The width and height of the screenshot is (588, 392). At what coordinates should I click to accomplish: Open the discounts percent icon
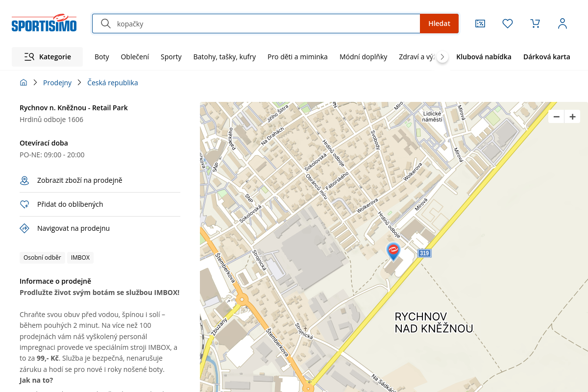[480, 24]
